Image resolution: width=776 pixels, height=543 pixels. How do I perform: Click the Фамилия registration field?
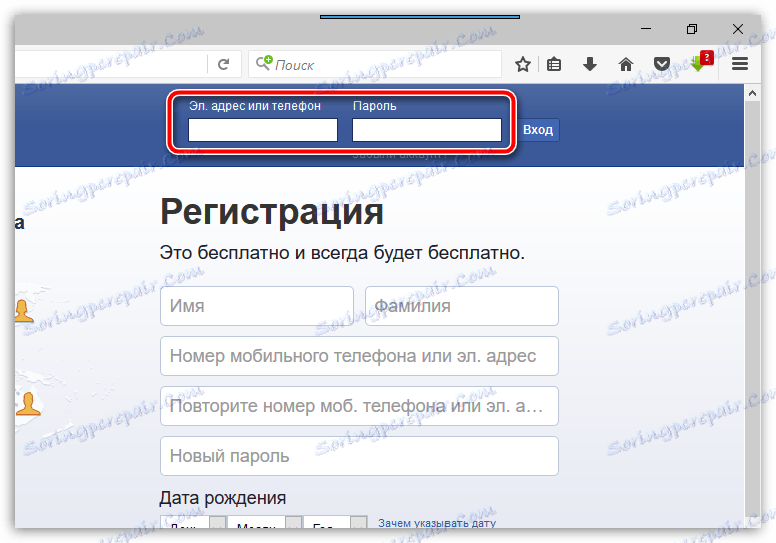coord(462,306)
